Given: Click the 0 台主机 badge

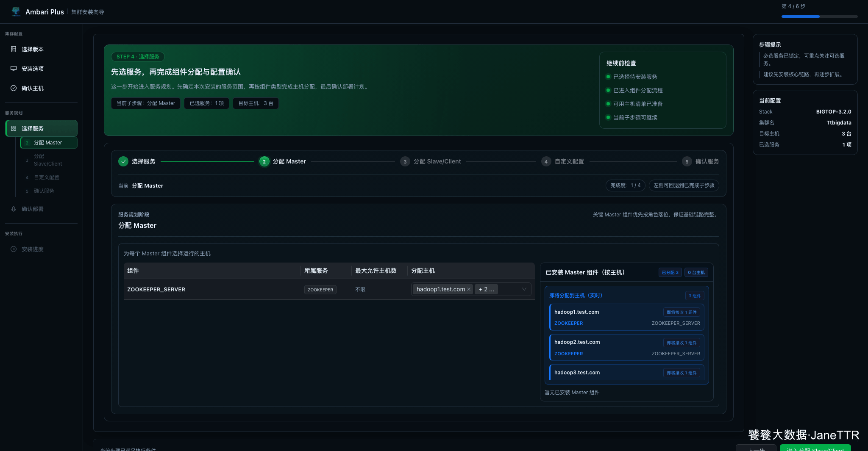Looking at the screenshot, I should pos(696,272).
